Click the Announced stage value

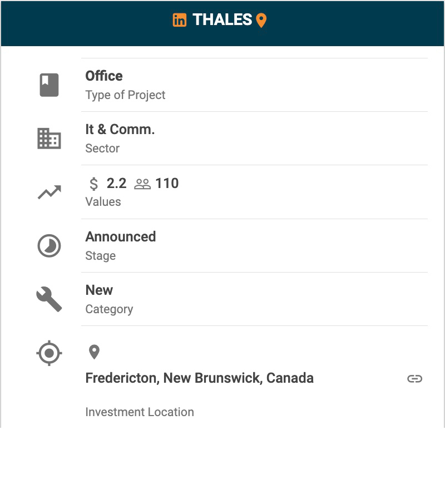(x=121, y=236)
